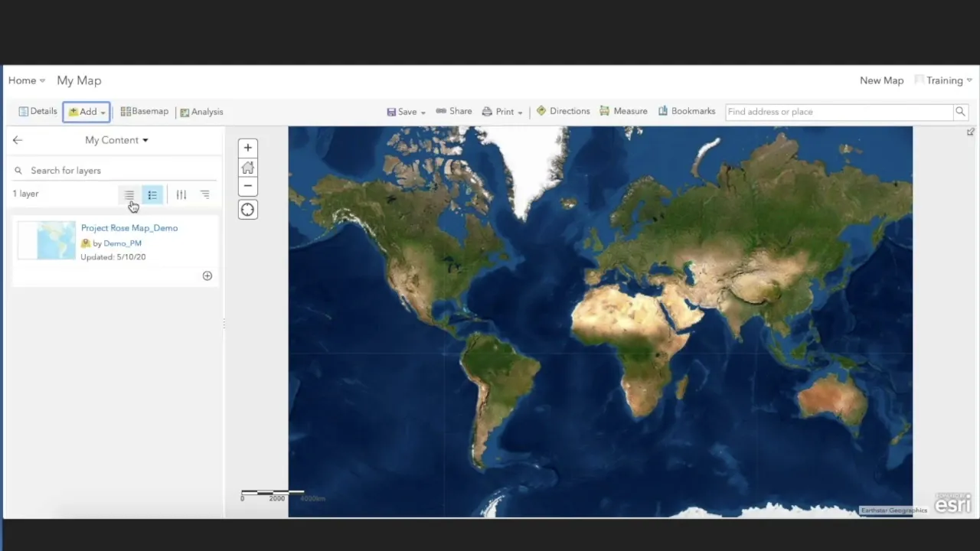This screenshot has width=980, height=551.
Task: Click the '1 layer' count text
Action: (25, 194)
